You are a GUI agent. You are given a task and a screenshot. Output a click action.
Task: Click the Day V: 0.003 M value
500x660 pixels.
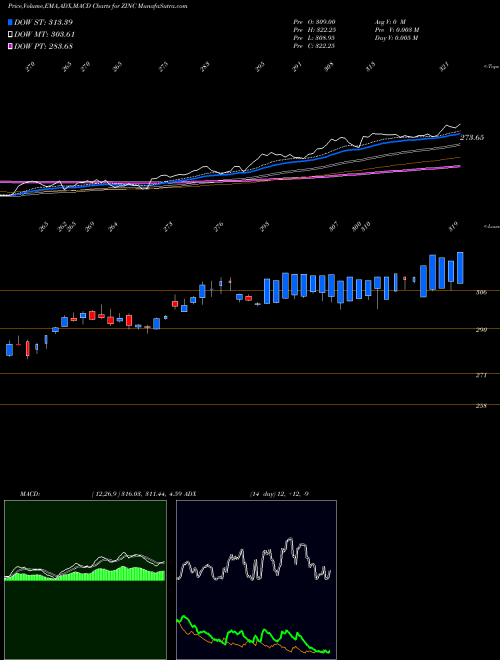pos(396,38)
